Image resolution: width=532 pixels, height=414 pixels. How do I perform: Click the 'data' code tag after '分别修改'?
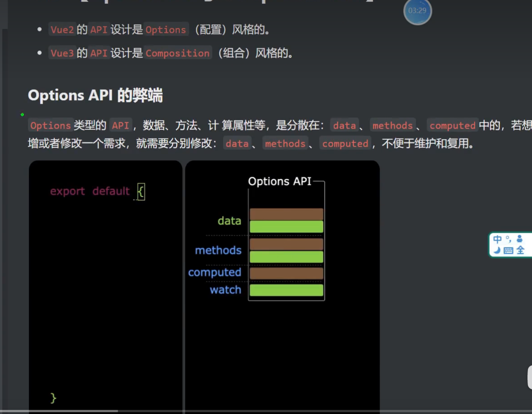click(x=237, y=144)
